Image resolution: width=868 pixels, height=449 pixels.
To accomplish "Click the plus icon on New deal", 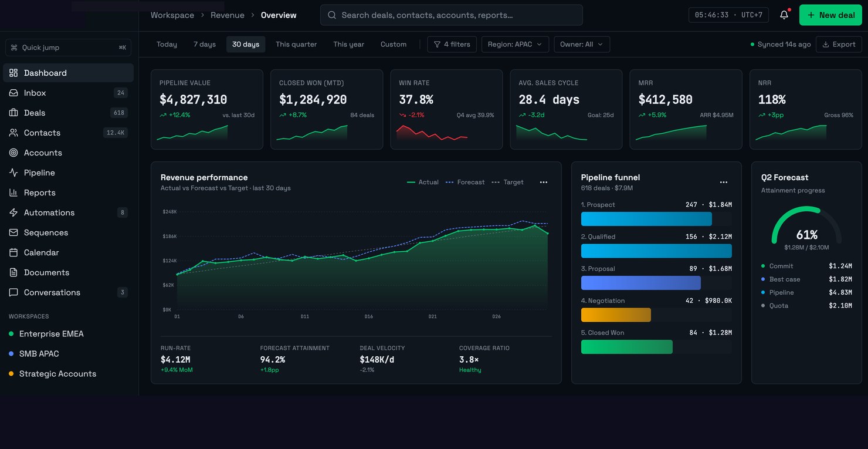I will pos(811,15).
